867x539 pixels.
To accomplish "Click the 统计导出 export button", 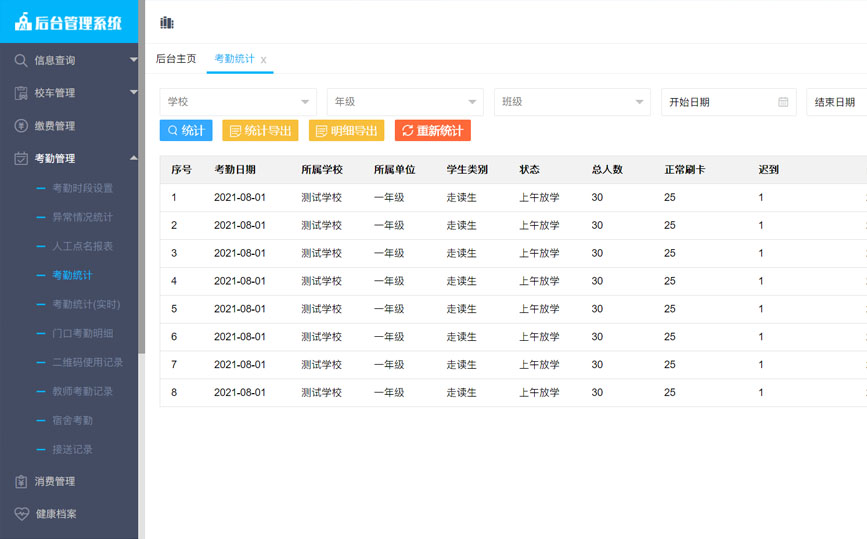I will tap(260, 130).
